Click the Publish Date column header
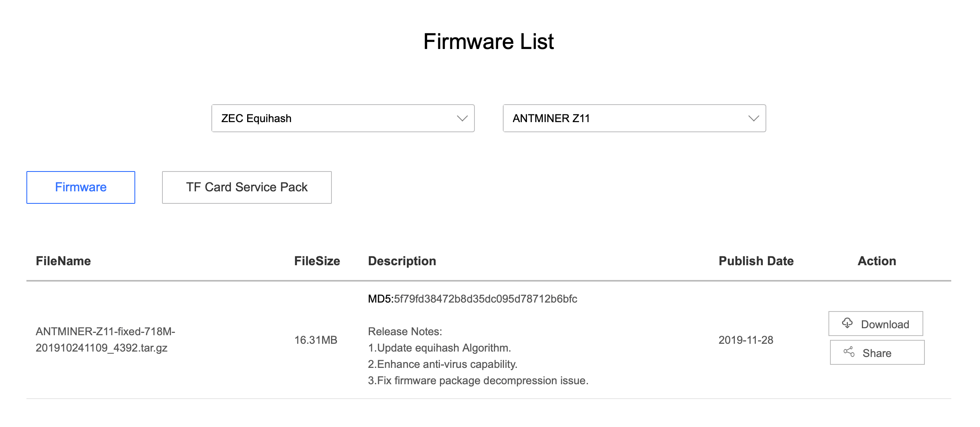The width and height of the screenshot is (980, 427). pyautogui.click(x=756, y=261)
